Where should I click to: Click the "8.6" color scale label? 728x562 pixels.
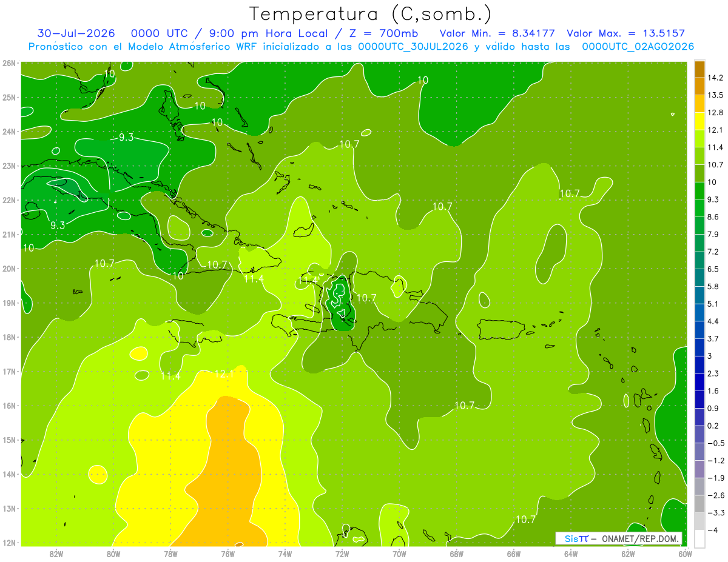(x=715, y=217)
